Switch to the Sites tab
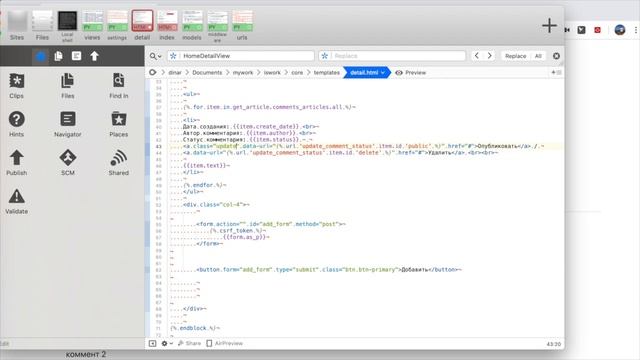640x360 pixels. [17, 26]
